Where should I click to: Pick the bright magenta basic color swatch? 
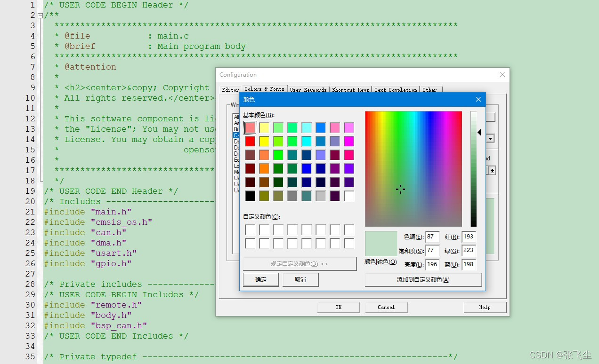pyautogui.click(x=349, y=141)
